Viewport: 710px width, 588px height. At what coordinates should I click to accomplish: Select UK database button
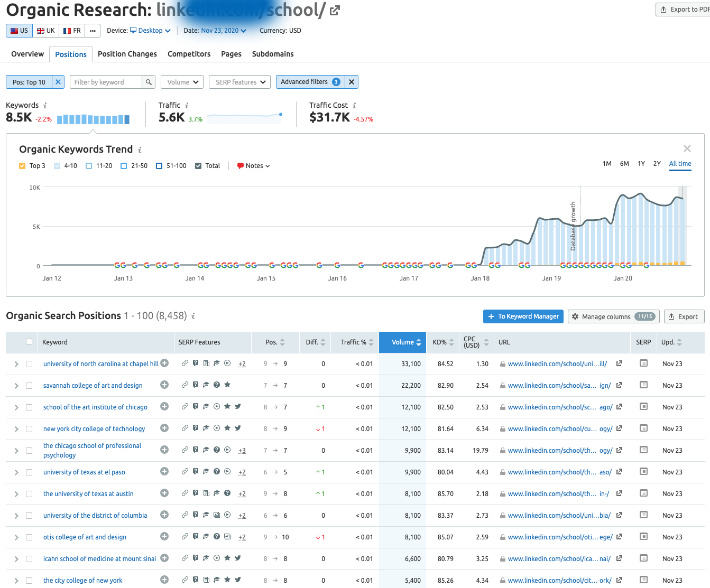[x=46, y=31]
